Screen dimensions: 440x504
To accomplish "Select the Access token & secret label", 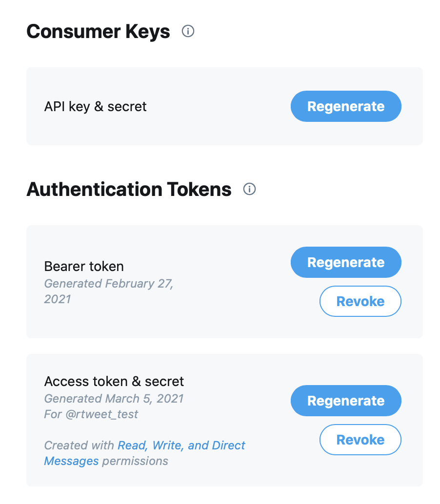I will pyautogui.click(x=114, y=381).
